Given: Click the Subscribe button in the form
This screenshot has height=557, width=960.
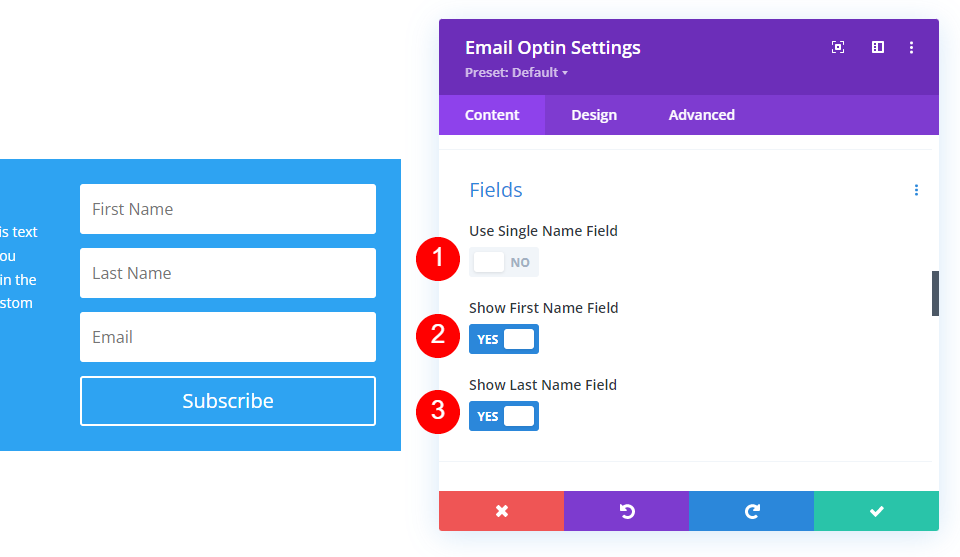Looking at the screenshot, I should (x=228, y=401).
